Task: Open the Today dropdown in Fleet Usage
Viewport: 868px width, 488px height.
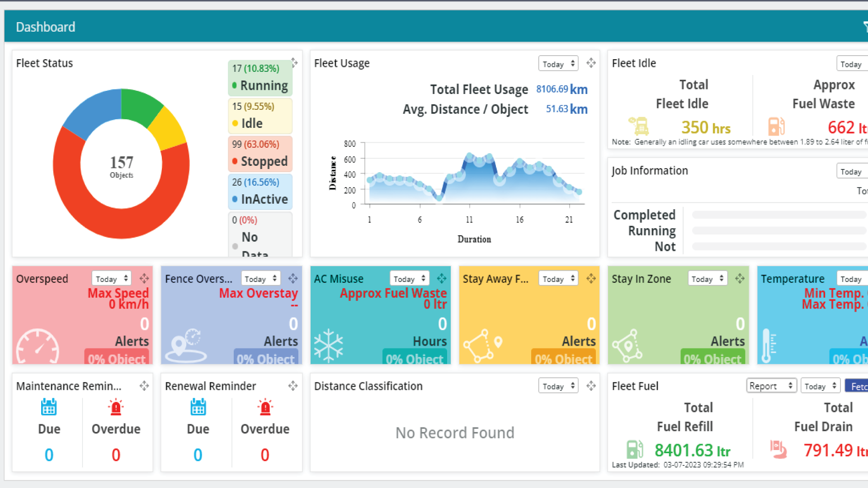Action: coord(558,64)
